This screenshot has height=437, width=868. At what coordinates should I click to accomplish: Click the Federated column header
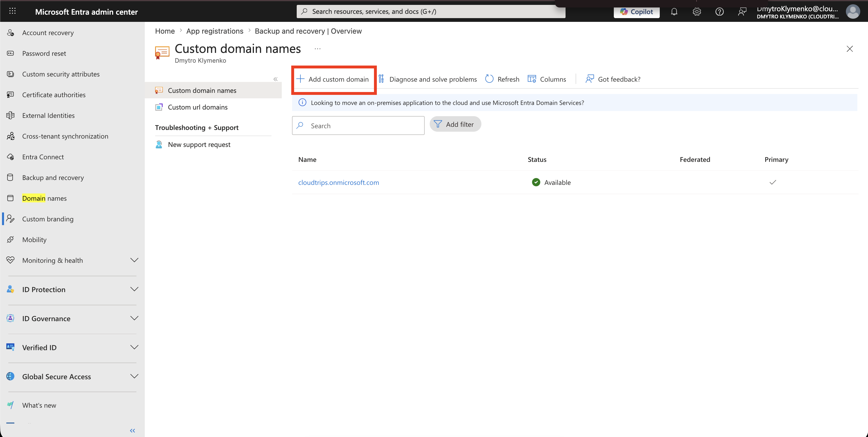click(x=695, y=160)
